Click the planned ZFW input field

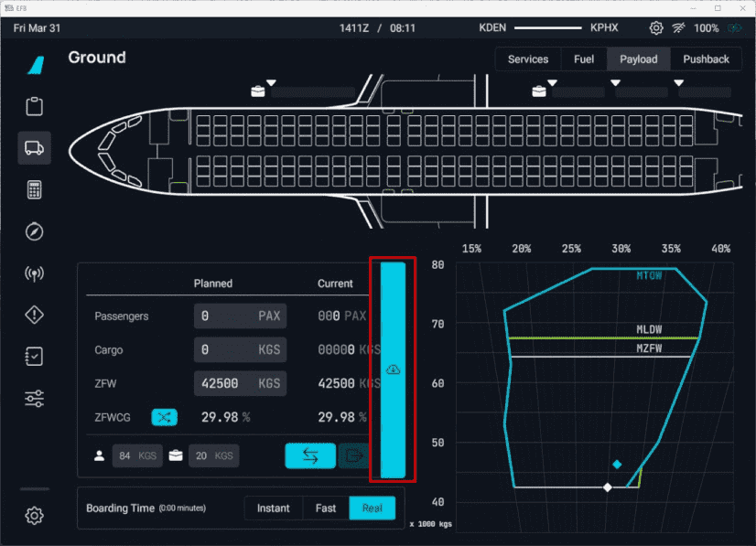(239, 384)
